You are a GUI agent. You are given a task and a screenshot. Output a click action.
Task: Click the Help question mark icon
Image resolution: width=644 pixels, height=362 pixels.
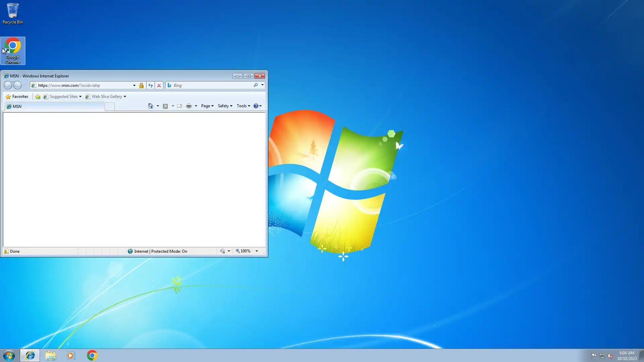(256, 106)
